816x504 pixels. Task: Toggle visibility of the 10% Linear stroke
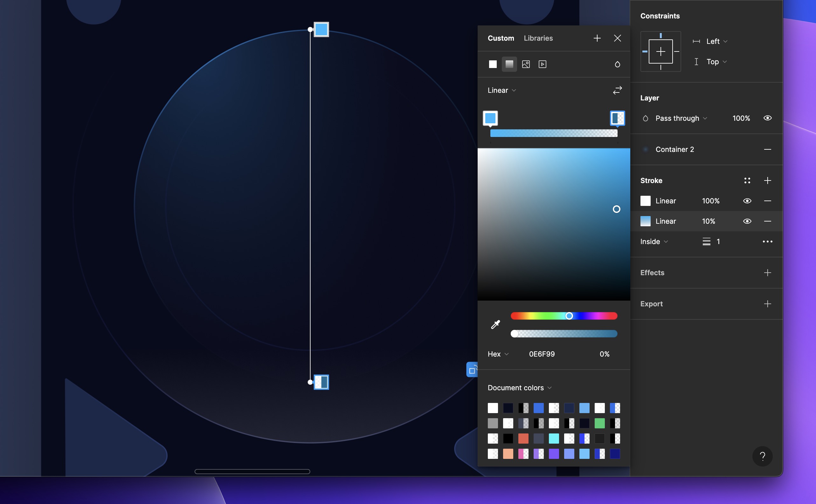pos(747,221)
